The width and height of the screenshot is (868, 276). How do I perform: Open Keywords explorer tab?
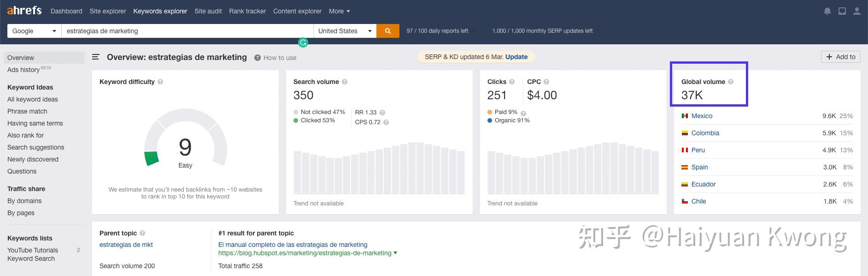click(160, 11)
